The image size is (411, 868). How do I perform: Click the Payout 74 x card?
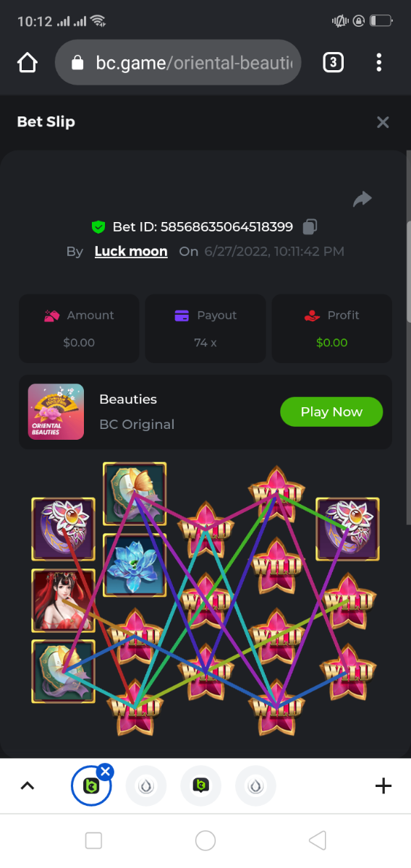(x=205, y=328)
